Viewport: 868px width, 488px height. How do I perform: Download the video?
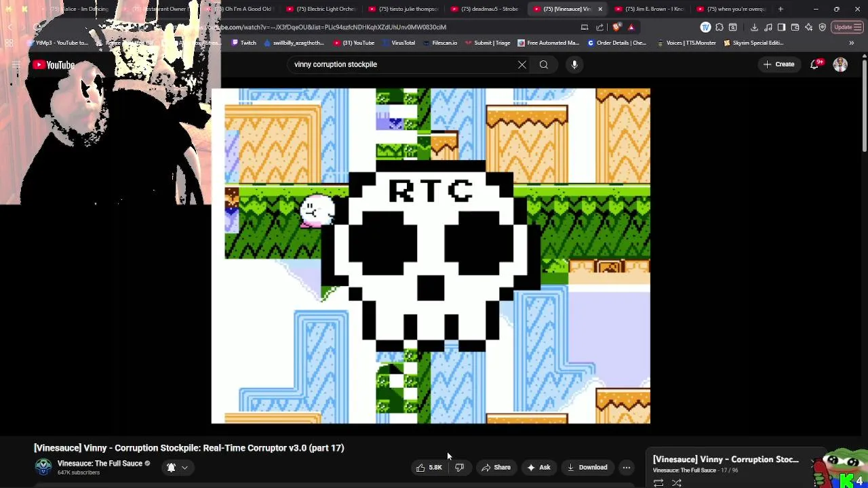coord(587,467)
